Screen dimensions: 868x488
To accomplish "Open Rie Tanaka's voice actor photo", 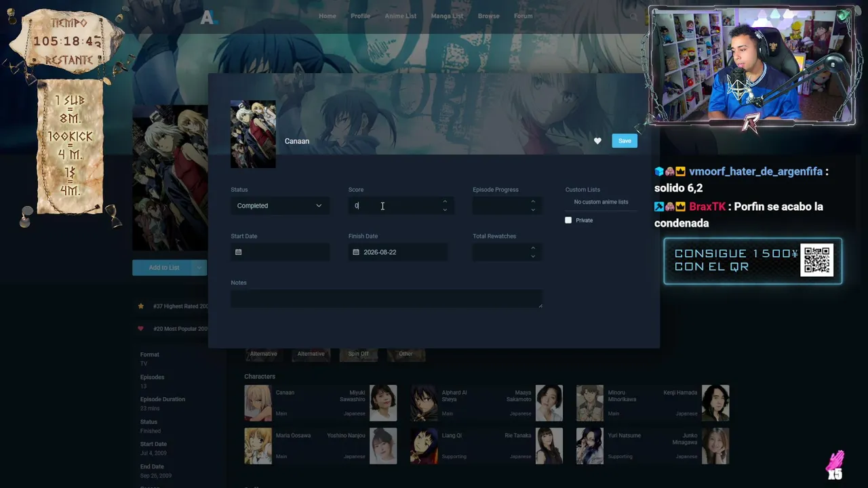I will point(549,446).
